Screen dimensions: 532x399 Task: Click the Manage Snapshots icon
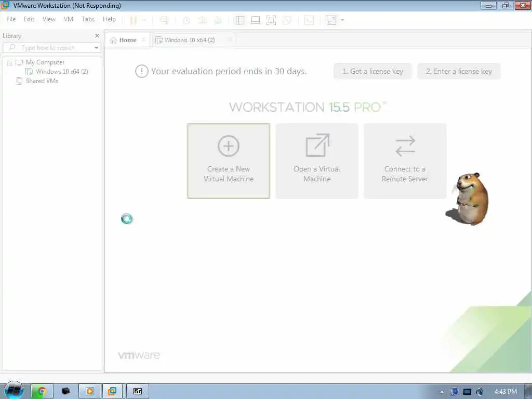point(218,20)
